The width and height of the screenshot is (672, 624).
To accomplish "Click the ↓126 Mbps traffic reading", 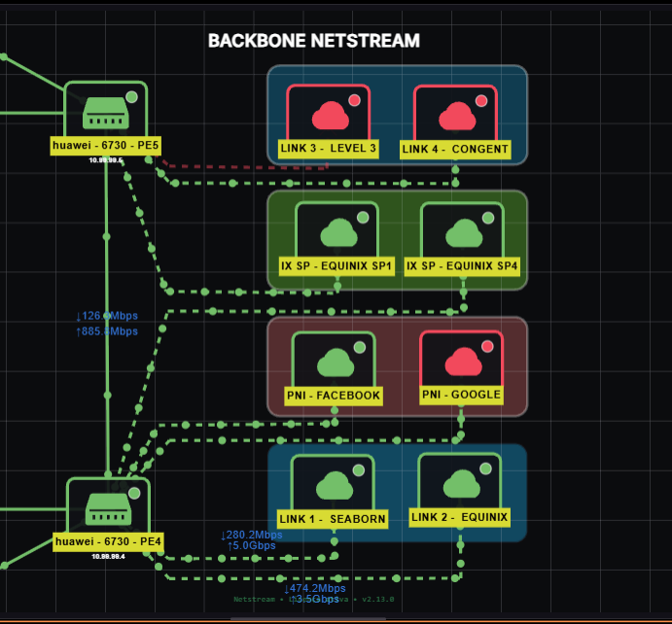I will tap(107, 316).
